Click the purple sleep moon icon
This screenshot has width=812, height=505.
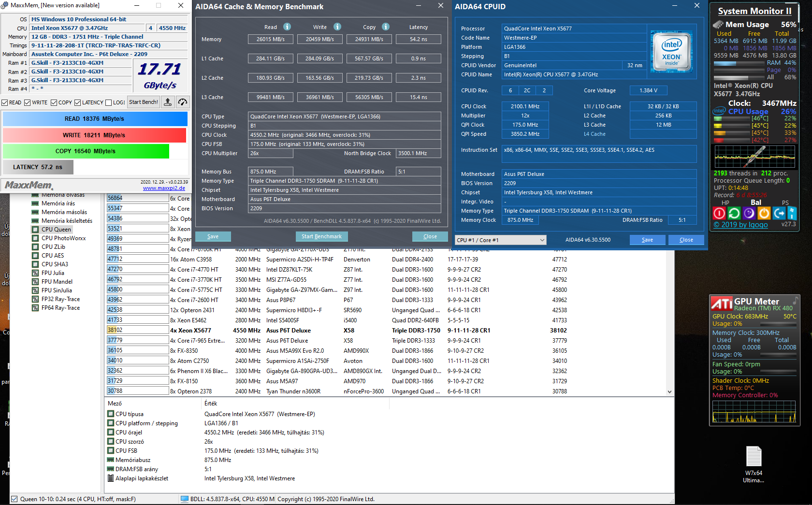pos(749,213)
